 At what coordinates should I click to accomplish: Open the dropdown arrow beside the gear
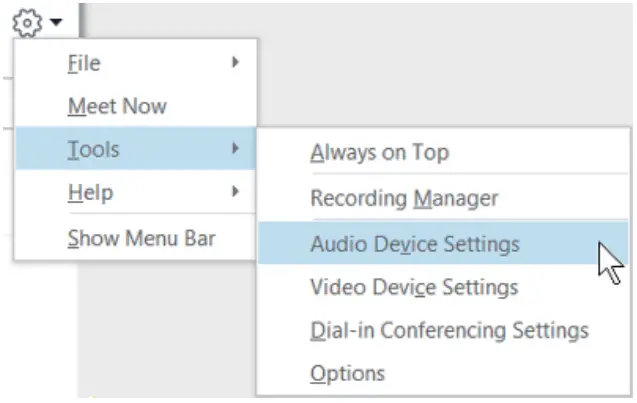pos(55,19)
